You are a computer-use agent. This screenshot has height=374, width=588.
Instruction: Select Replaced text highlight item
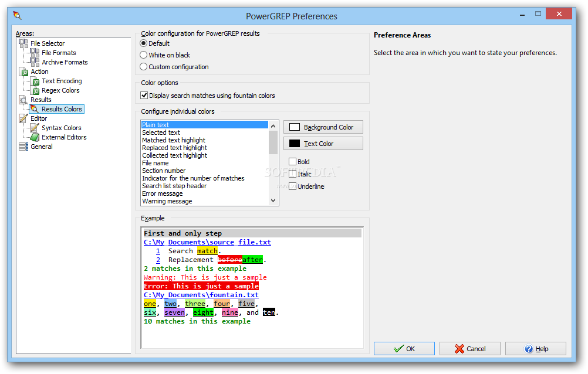[205, 148]
